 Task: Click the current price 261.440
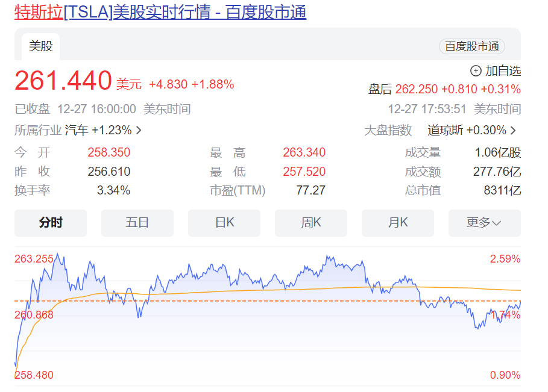[63, 80]
